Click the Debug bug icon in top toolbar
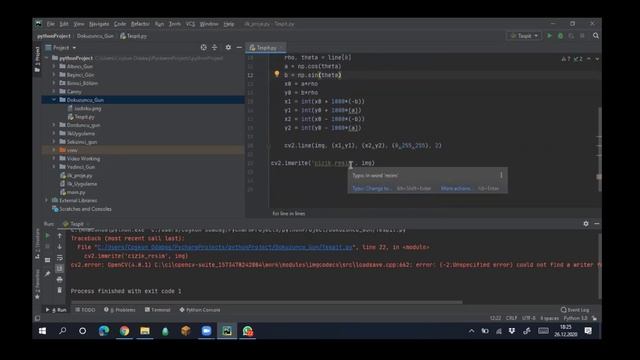The image size is (640, 360). (x=560, y=36)
